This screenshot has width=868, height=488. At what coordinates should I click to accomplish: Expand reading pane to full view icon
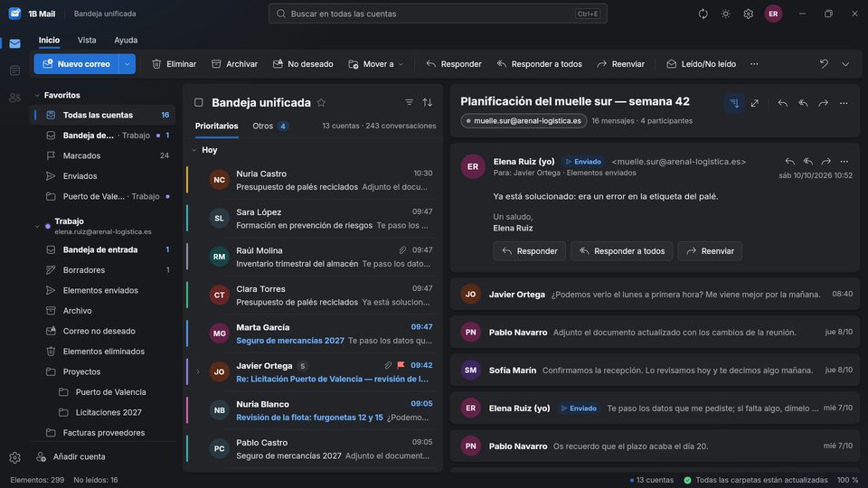pos(754,103)
